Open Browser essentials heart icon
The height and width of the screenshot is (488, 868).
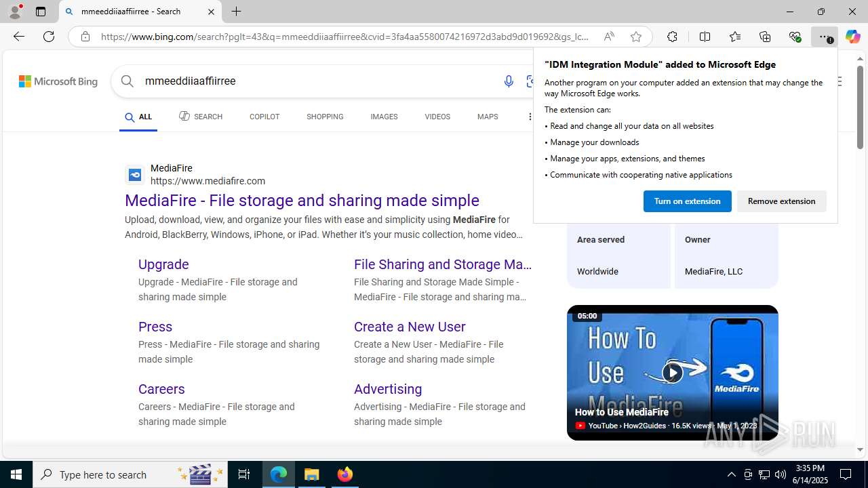(x=795, y=37)
